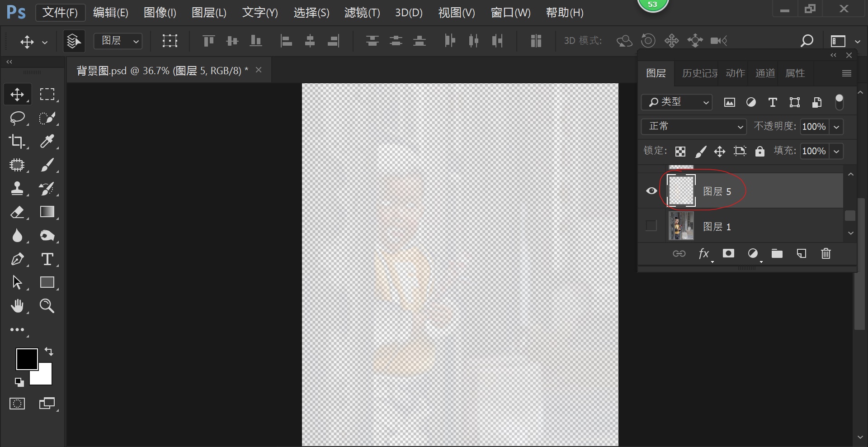Create a new layer

pyautogui.click(x=802, y=253)
